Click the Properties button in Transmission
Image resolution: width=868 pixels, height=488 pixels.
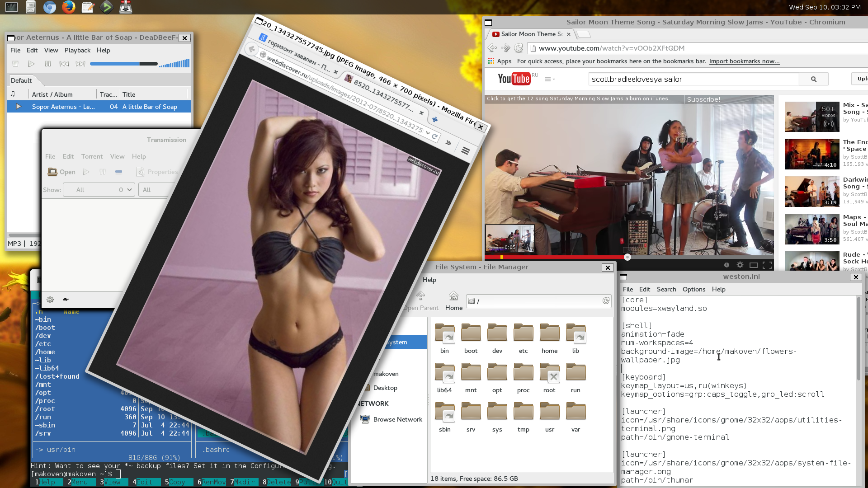pos(157,172)
